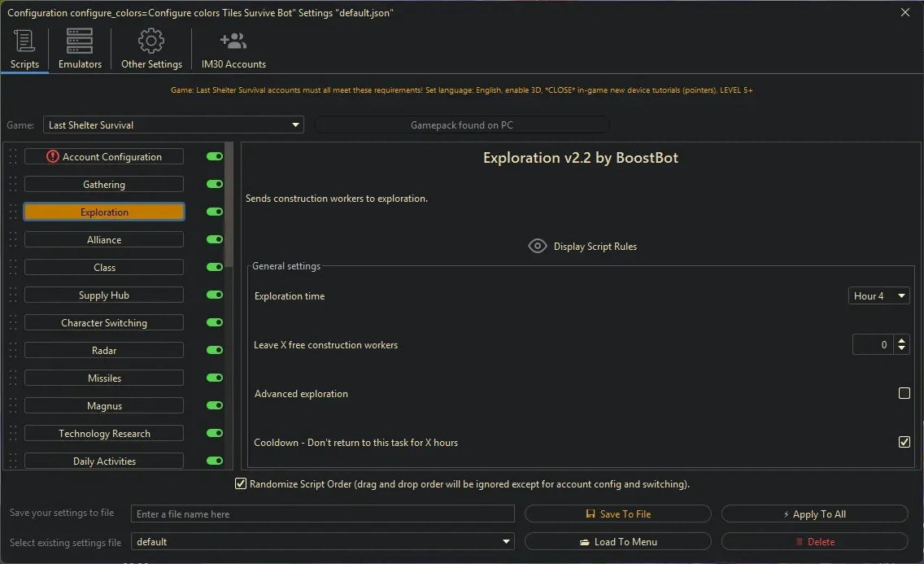Open the Scripts tab
Viewport: 924px width, 564px height.
coord(24,50)
